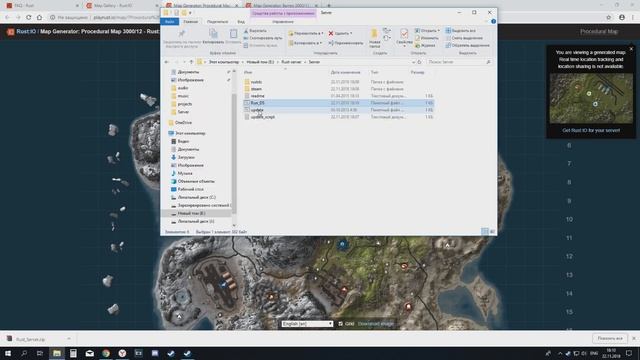This screenshot has width=640, height=360.
Task: Open the Windows Start menu
Action: 8,353
